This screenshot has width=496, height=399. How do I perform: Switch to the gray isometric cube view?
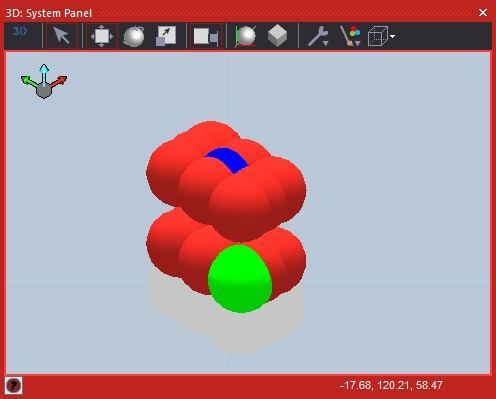[x=277, y=36]
